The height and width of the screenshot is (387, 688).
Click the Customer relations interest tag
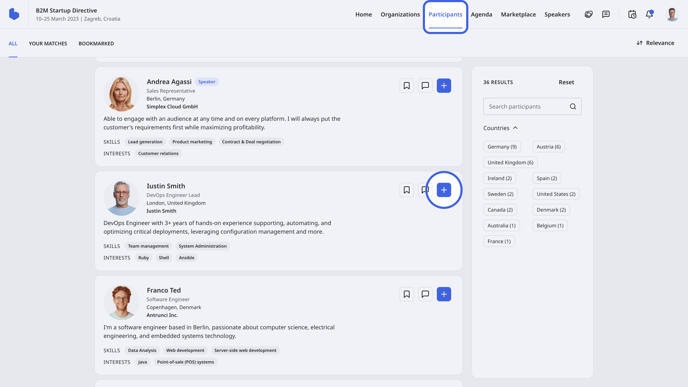pos(158,154)
